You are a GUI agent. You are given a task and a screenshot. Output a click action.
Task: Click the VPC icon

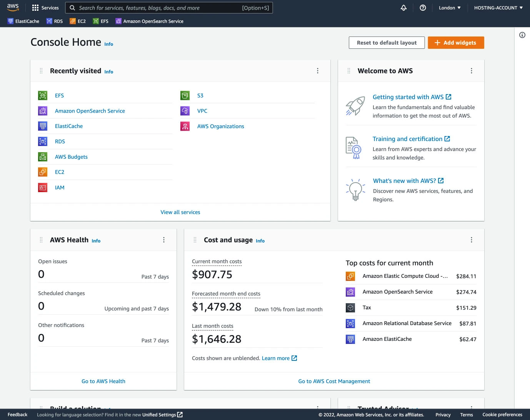(185, 111)
